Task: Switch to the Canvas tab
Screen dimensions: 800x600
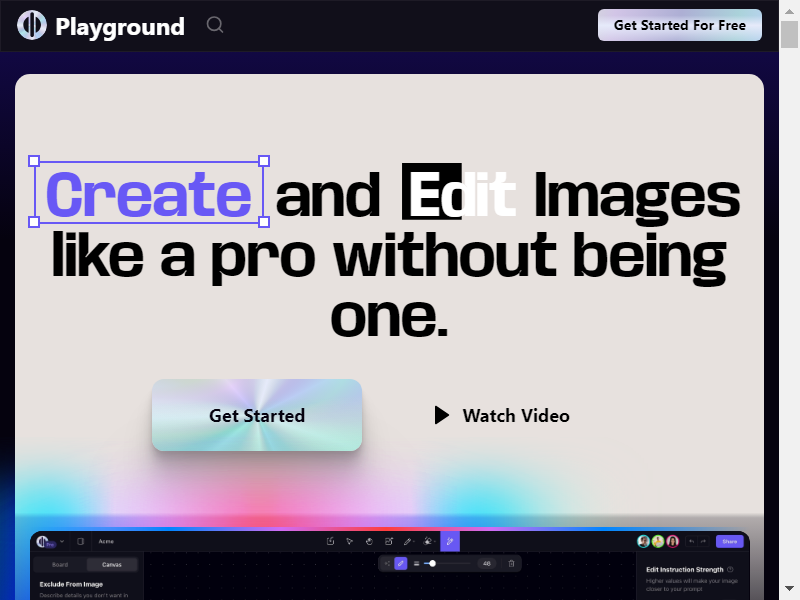Action: pos(111,564)
